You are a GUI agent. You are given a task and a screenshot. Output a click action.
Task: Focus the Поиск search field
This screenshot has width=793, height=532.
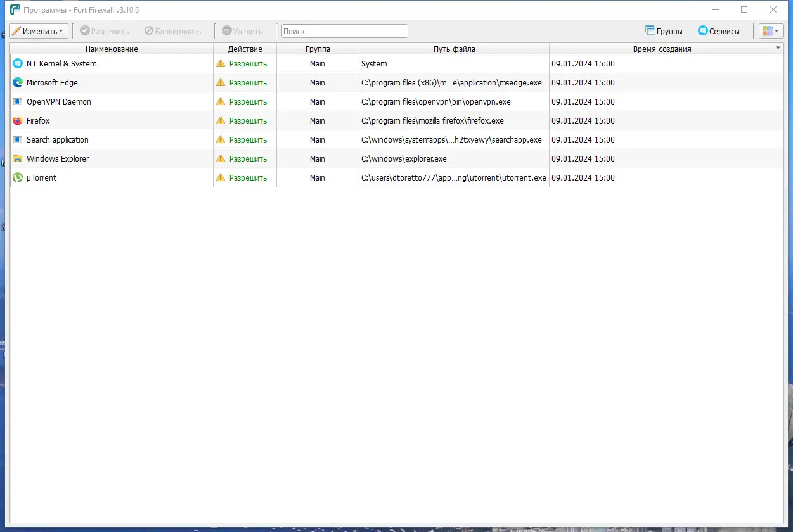tap(345, 31)
